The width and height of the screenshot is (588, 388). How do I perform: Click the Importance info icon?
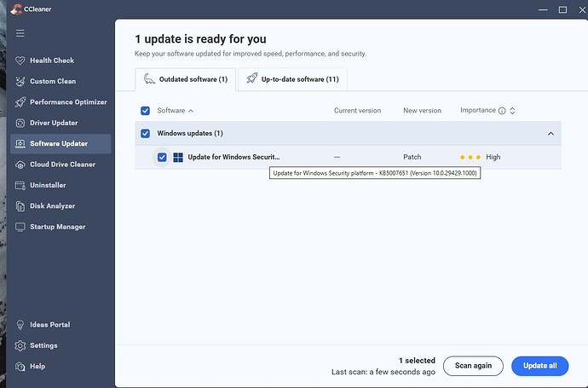tap(501, 111)
